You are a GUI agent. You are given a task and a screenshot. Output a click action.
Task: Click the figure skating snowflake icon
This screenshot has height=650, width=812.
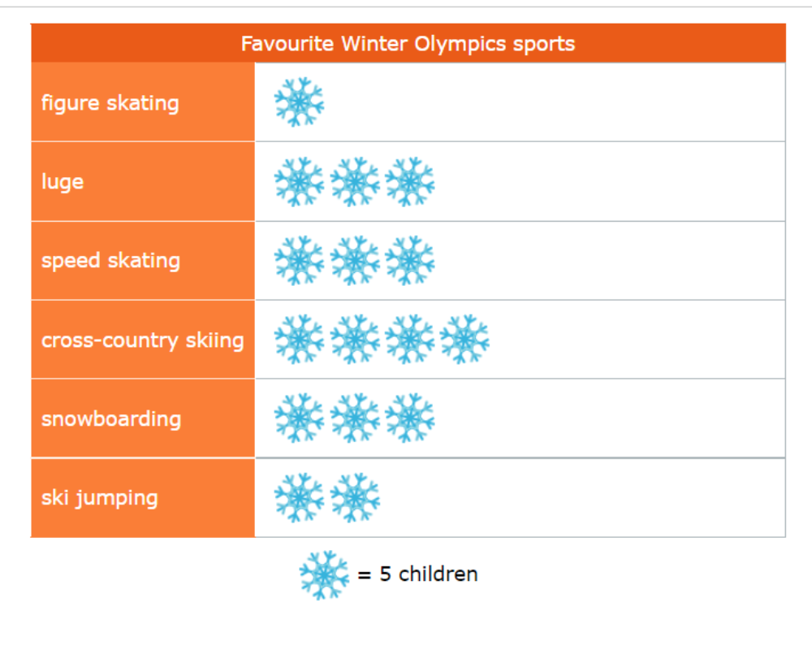coord(300,102)
